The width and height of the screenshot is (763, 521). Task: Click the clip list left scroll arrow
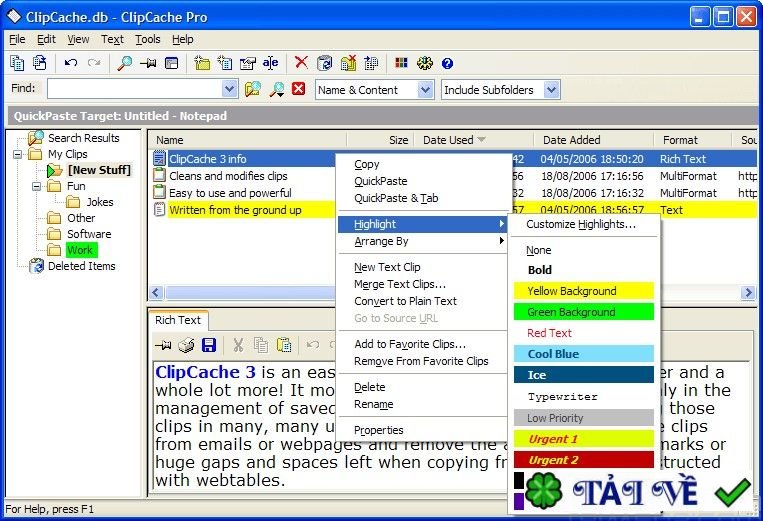(x=156, y=292)
